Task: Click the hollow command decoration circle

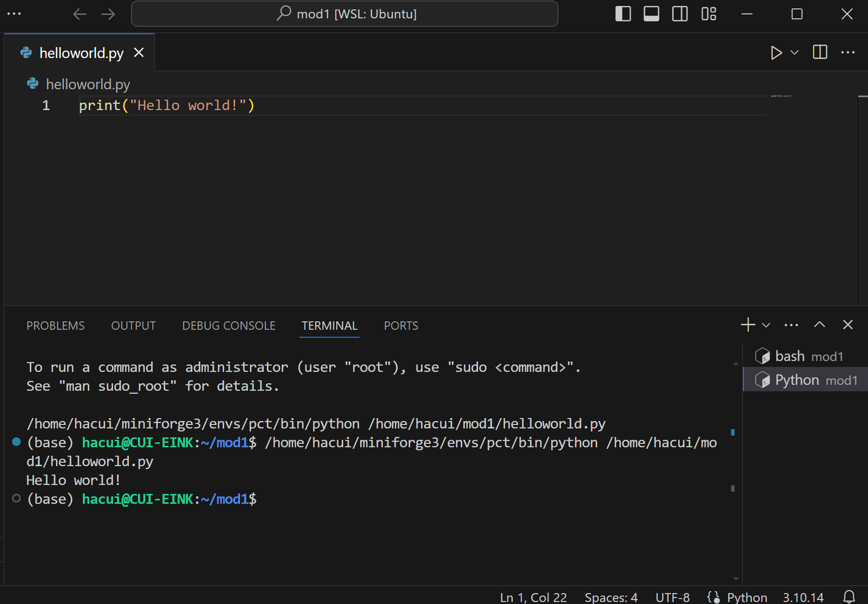Action: coord(16,498)
